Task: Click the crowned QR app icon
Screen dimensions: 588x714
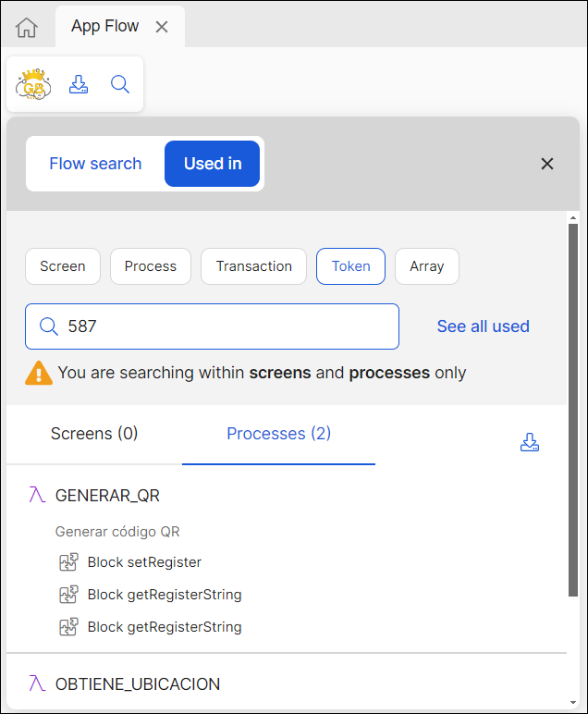Action: pos(33,85)
